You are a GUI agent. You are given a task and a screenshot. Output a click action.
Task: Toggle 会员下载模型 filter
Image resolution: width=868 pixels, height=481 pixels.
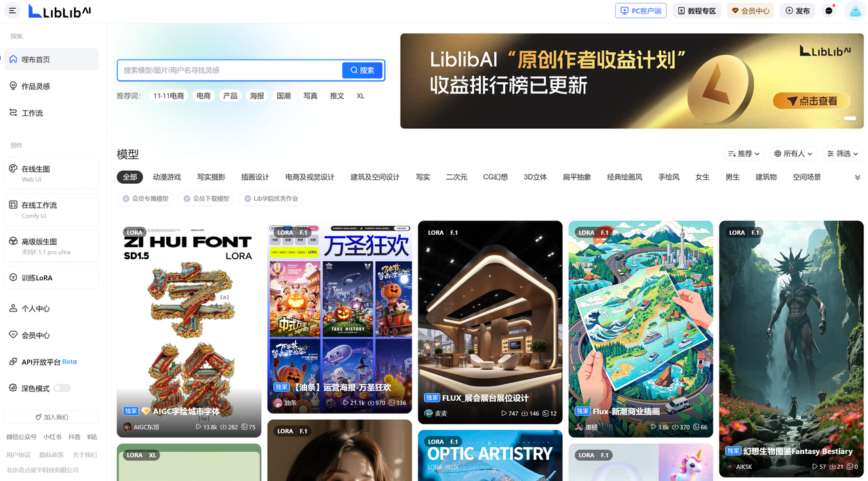coord(207,199)
